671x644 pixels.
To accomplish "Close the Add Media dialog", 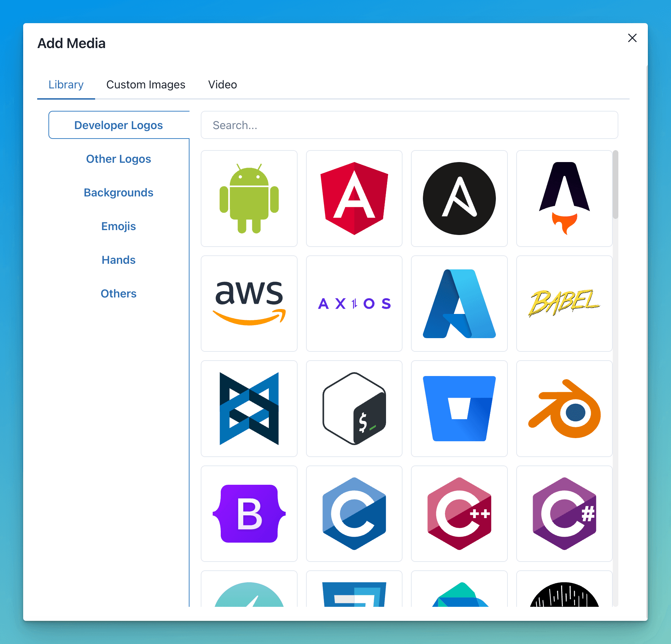I will tap(632, 38).
